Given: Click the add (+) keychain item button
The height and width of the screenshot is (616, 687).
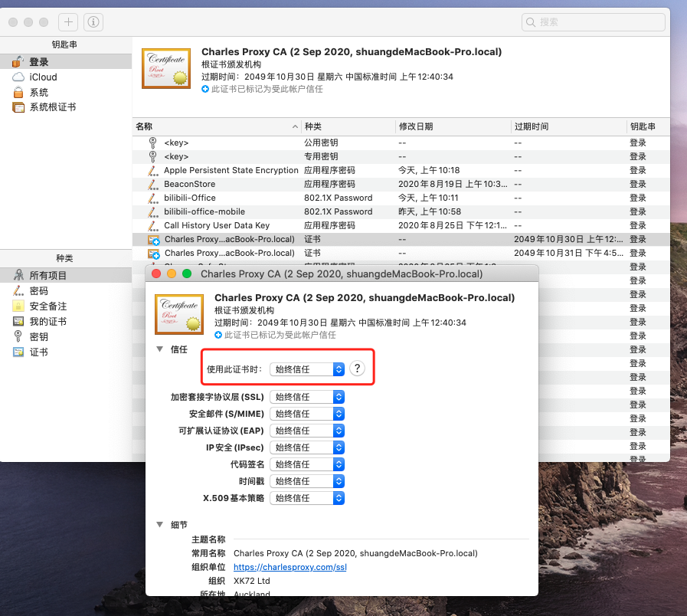Looking at the screenshot, I should [x=69, y=22].
